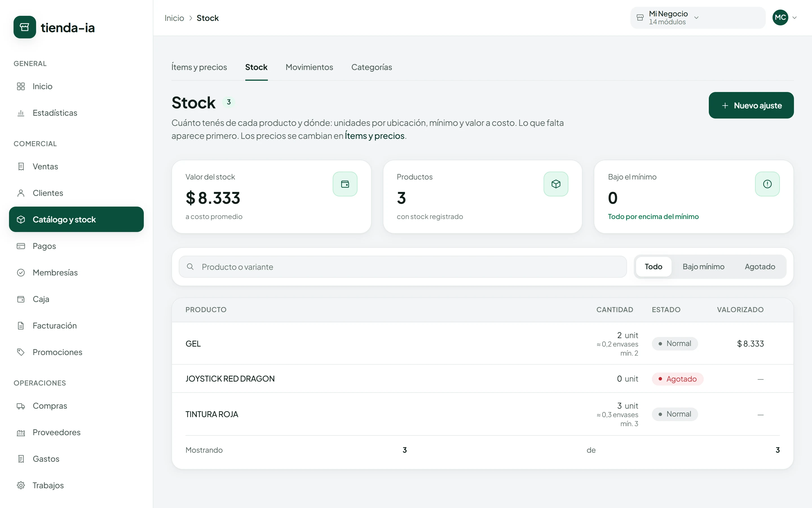Expand Mi Negocio business selector
Screen dimensions: 812x508
tap(698, 18)
